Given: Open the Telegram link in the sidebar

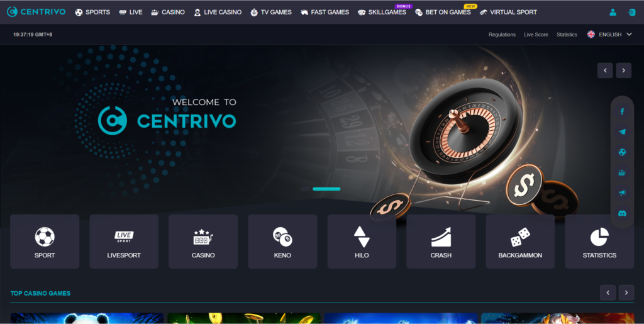Looking at the screenshot, I should click(622, 132).
